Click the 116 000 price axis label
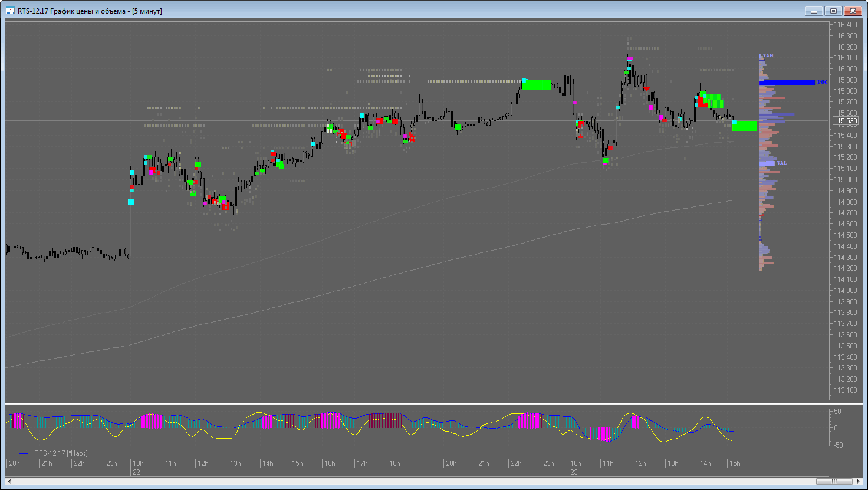This screenshot has height=490, width=868. click(x=845, y=69)
